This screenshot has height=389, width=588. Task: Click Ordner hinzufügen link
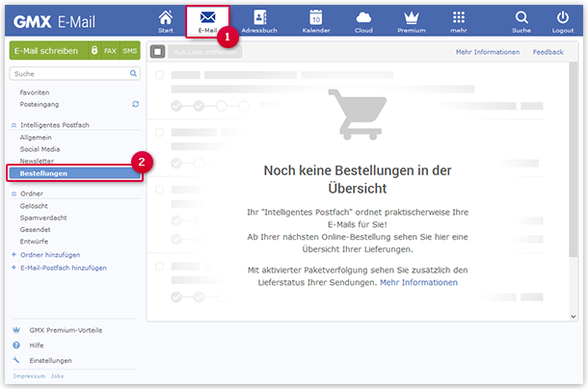click(50, 255)
